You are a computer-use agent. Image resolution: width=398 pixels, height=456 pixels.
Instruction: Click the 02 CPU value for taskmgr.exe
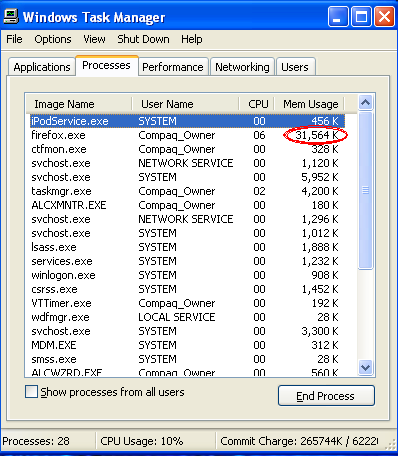click(259, 191)
